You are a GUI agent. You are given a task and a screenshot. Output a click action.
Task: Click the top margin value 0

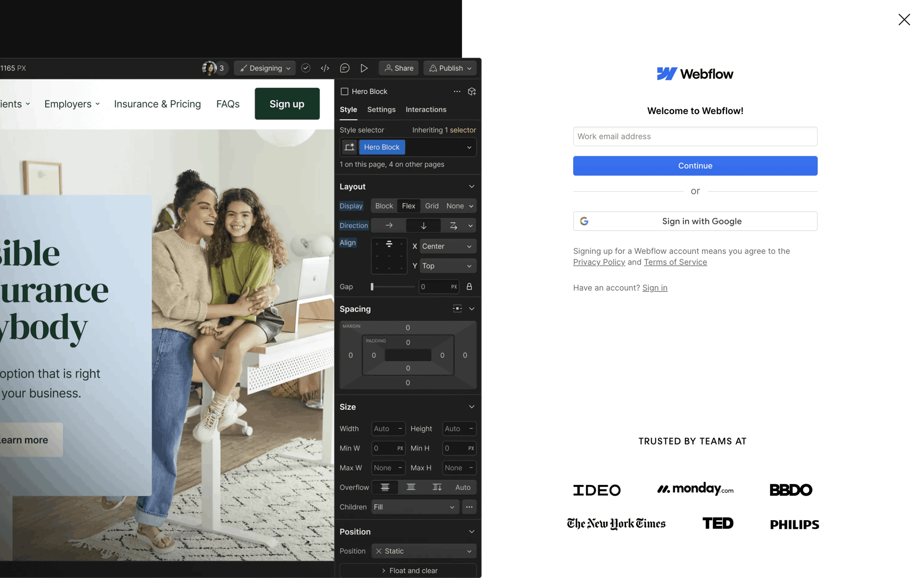click(408, 328)
